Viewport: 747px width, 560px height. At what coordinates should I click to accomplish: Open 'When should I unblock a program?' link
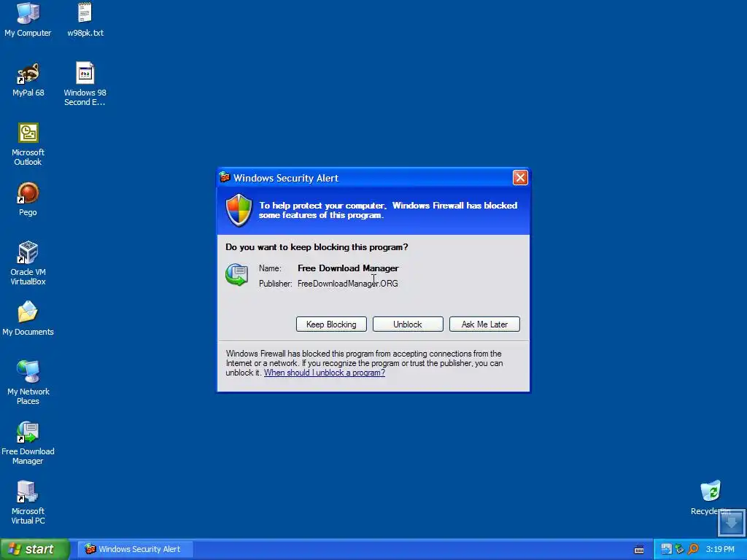tap(325, 373)
